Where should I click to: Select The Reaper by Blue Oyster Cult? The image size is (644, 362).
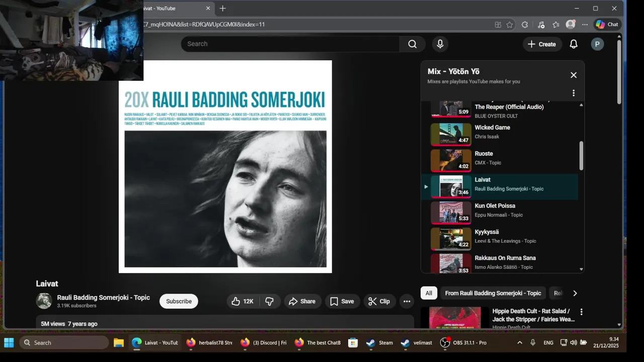click(500, 111)
